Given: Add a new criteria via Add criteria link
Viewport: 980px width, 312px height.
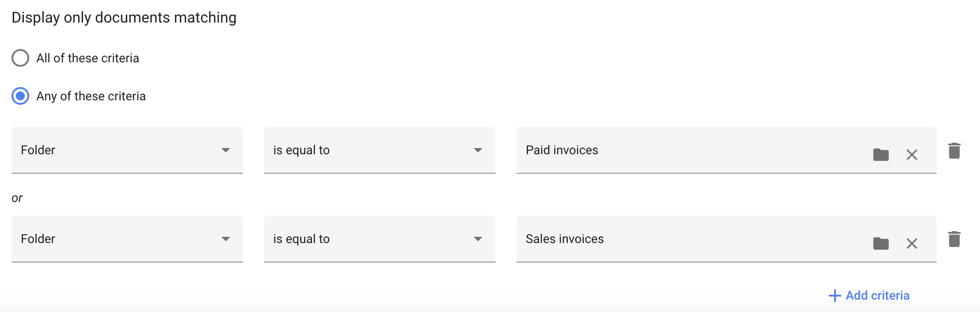Looking at the screenshot, I should pos(869,296).
